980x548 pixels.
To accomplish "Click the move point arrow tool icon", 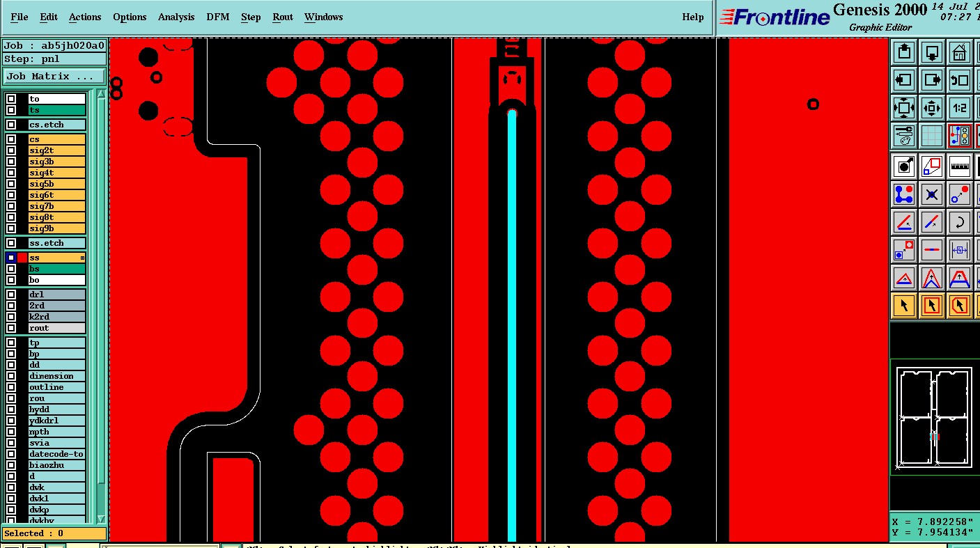I will (960, 194).
